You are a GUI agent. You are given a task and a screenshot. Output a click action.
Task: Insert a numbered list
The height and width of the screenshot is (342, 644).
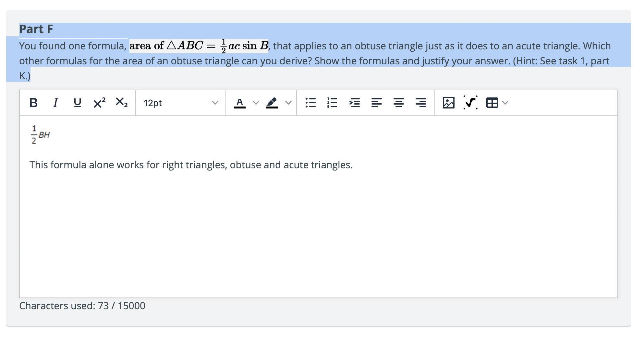coord(332,103)
